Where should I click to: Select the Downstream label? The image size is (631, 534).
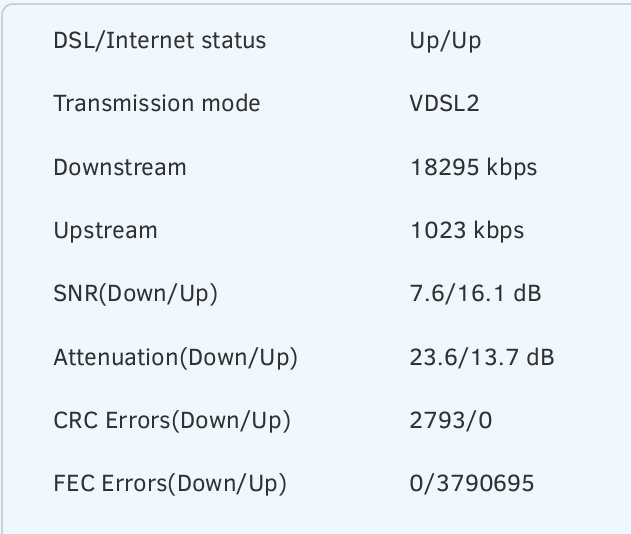(x=120, y=167)
